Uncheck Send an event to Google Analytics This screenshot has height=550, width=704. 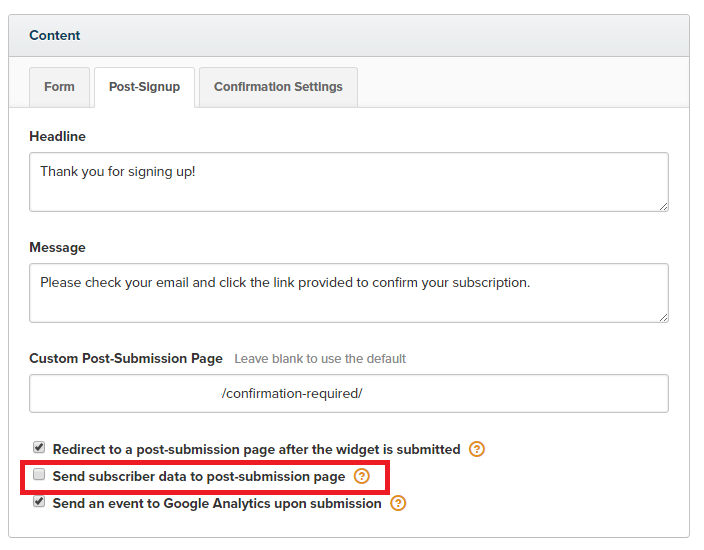[x=39, y=501]
